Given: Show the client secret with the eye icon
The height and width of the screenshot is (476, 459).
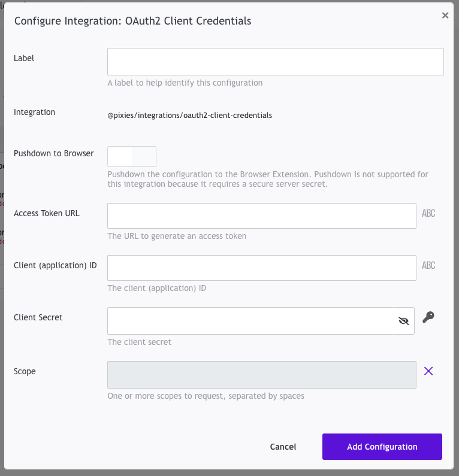Looking at the screenshot, I should pyautogui.click(x=403, y=321).
